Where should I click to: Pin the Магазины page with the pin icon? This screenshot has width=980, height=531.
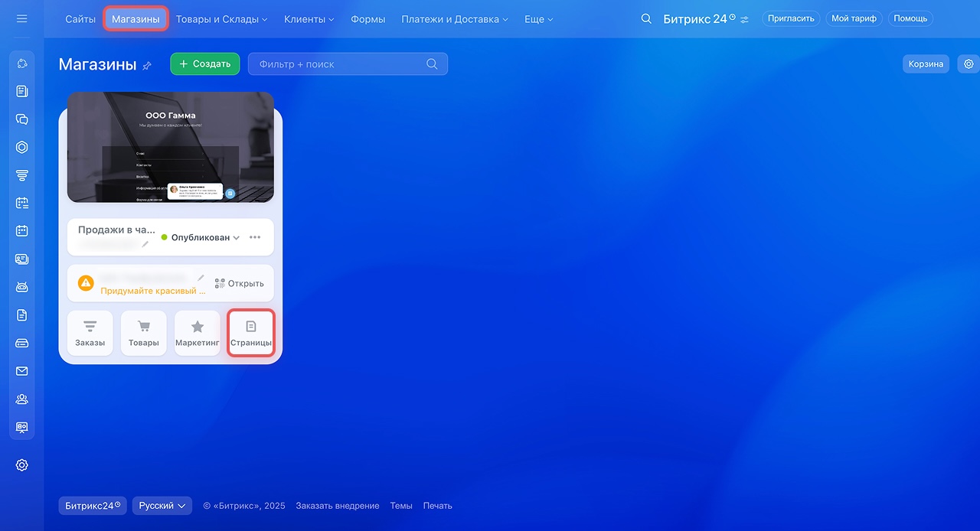[x=147, y=66]
